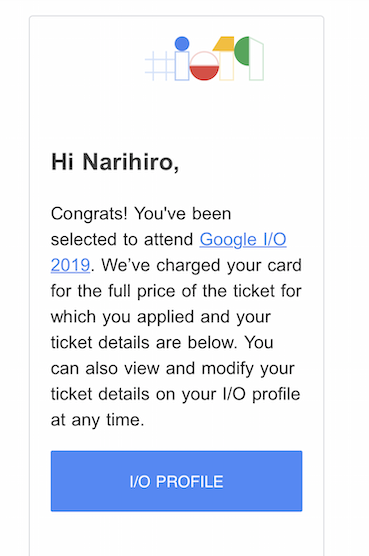Screen dimensions: 369x556
Task: Click the red semicircle in the logo
Action: [204, 73]
